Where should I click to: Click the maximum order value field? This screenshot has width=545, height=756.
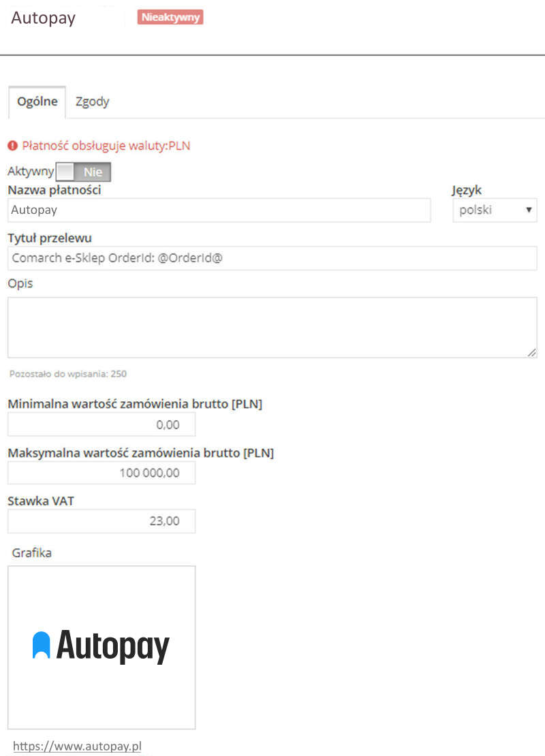tap(102, 473)
